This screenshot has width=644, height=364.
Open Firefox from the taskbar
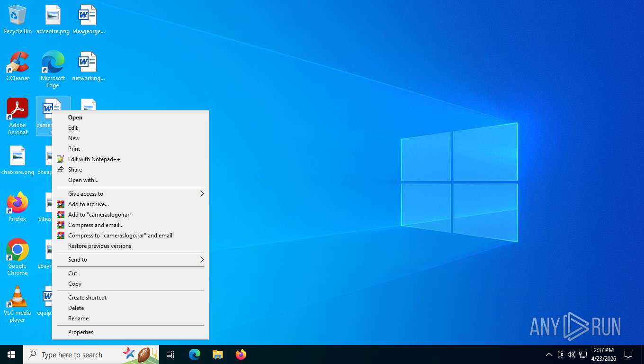coord(241,355)
